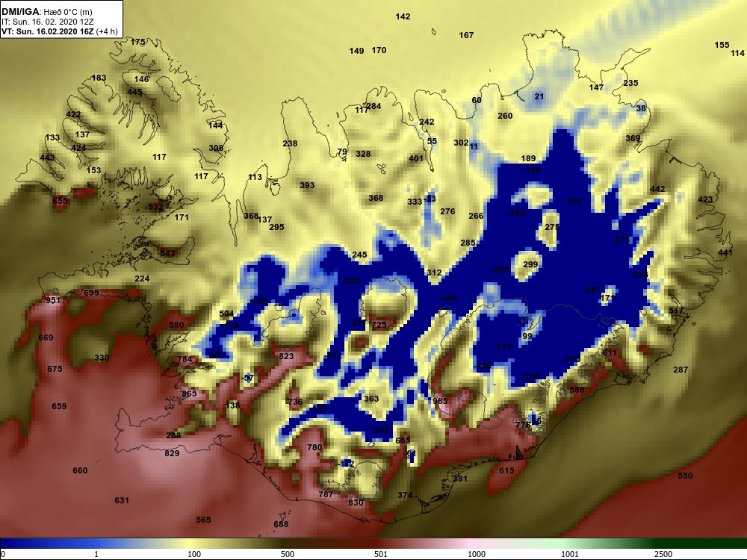Click the map value 189
The width and height of the screenshot is (747, 560).
click(528, 158)
